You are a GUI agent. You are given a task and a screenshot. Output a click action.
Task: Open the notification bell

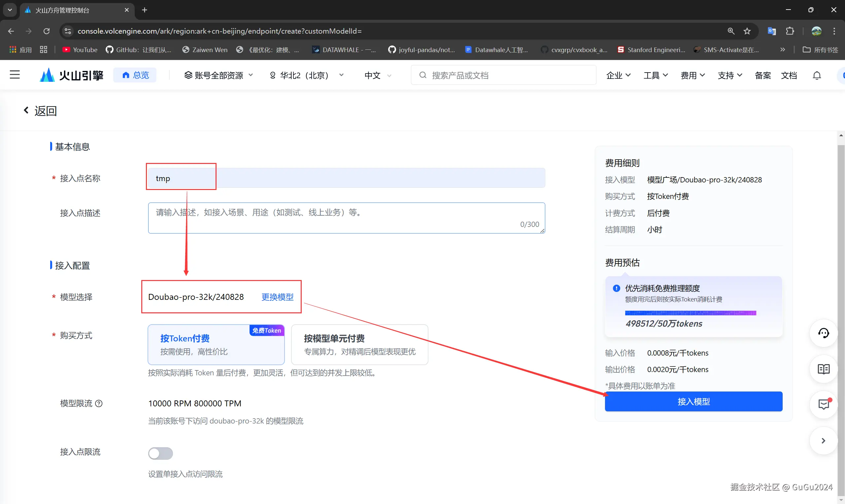coord(817,75)
